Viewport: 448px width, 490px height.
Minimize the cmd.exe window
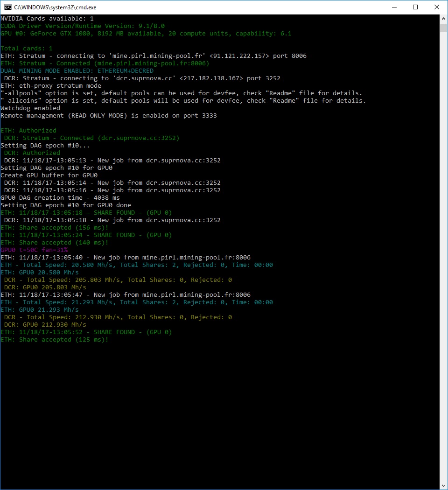(x=393, y=7)
